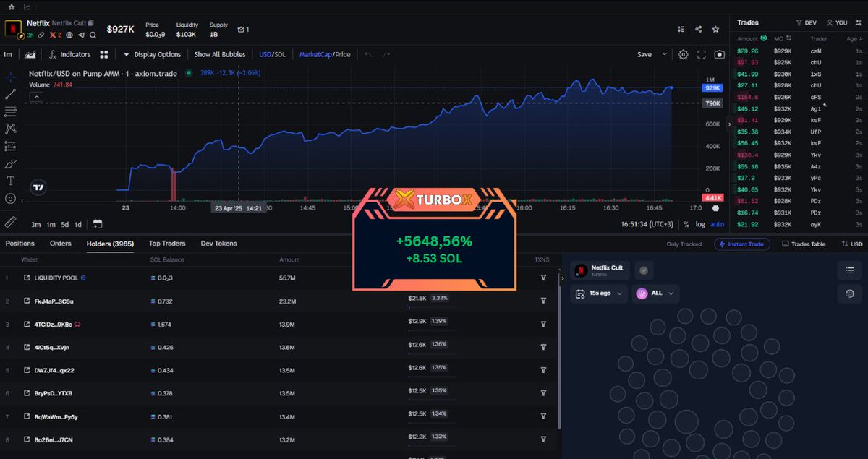The image size is (868, 459).
Task: Select the text annotation tool
Action: coord(10,181)
